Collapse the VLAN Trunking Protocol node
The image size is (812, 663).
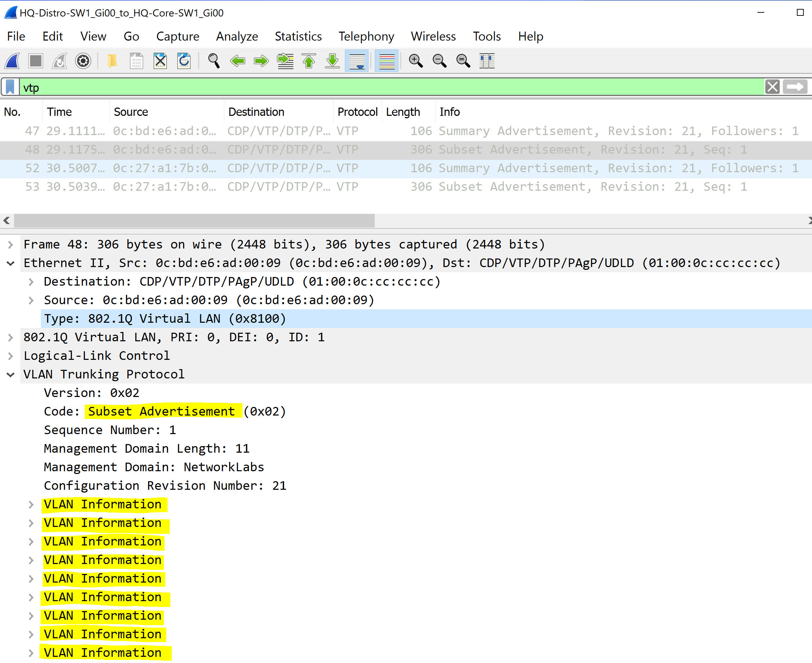point(11,375)
